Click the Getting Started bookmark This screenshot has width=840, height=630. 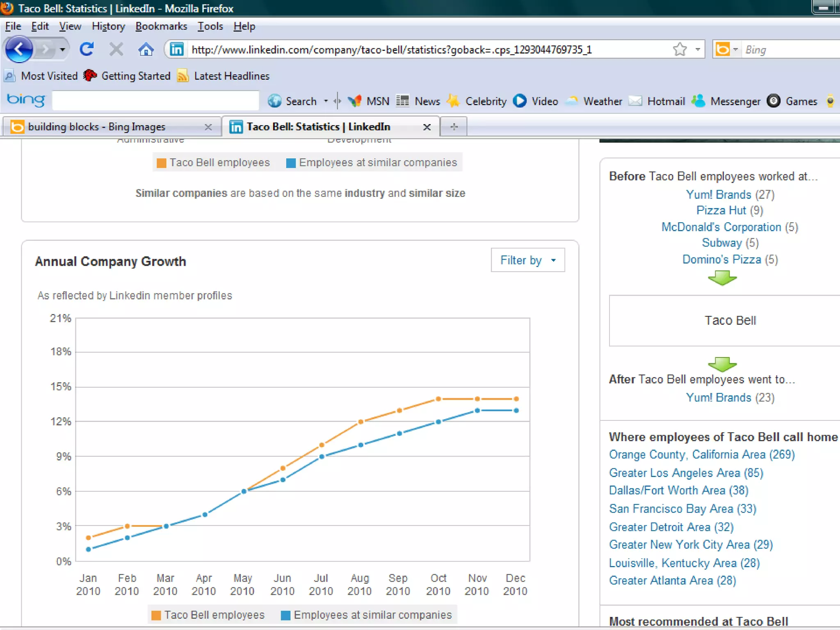click(127, 76)
